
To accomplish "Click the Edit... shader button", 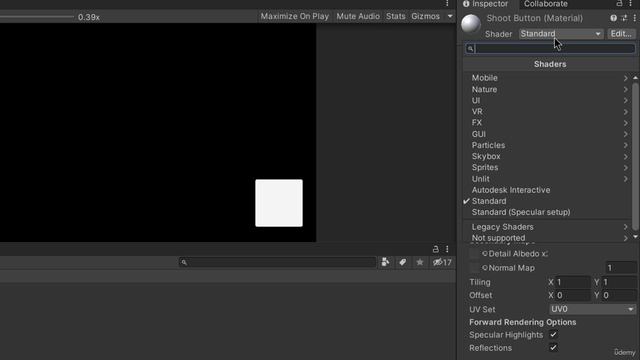I will tap(621, 34).
